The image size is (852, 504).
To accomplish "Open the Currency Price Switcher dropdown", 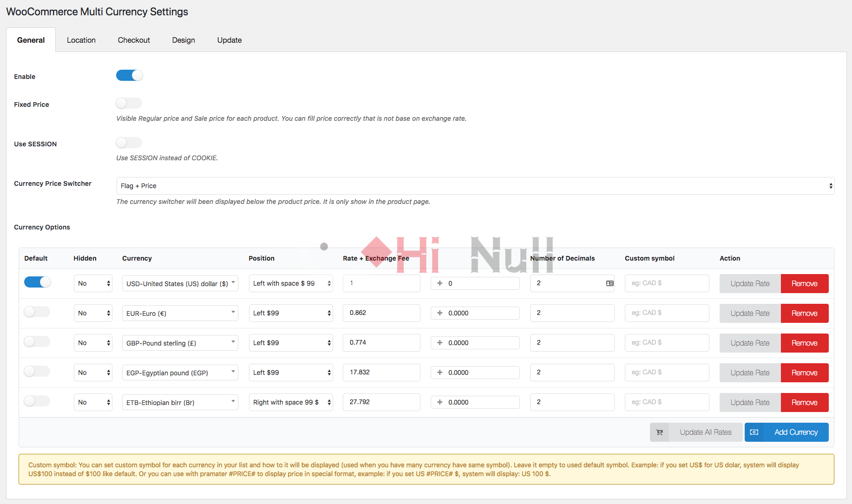I will pos(475,186).
